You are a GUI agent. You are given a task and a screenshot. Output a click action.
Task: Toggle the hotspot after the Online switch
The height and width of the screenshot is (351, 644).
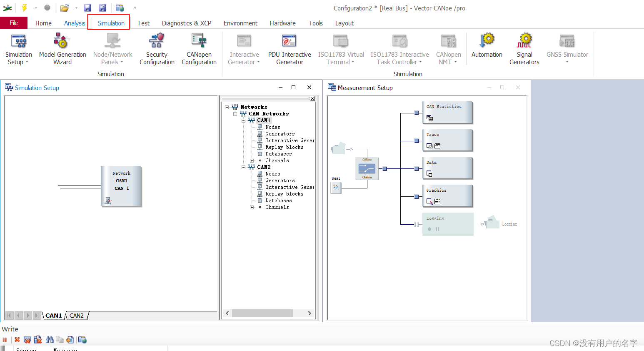(x=385, y=169)
